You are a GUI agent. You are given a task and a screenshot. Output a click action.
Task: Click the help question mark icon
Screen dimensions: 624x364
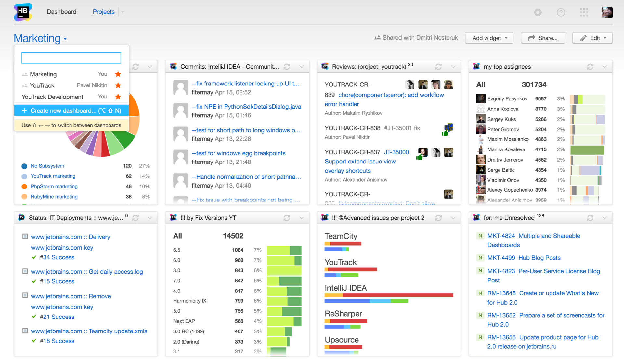[x=561, y=12]
